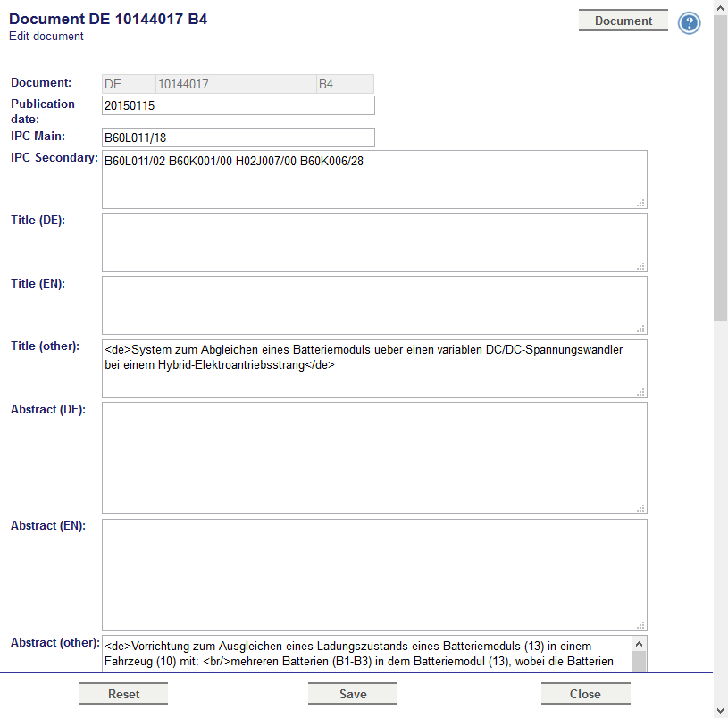
Task: Click the 'Document DE 10144017 B4' heading
Action: coord(108,19)
